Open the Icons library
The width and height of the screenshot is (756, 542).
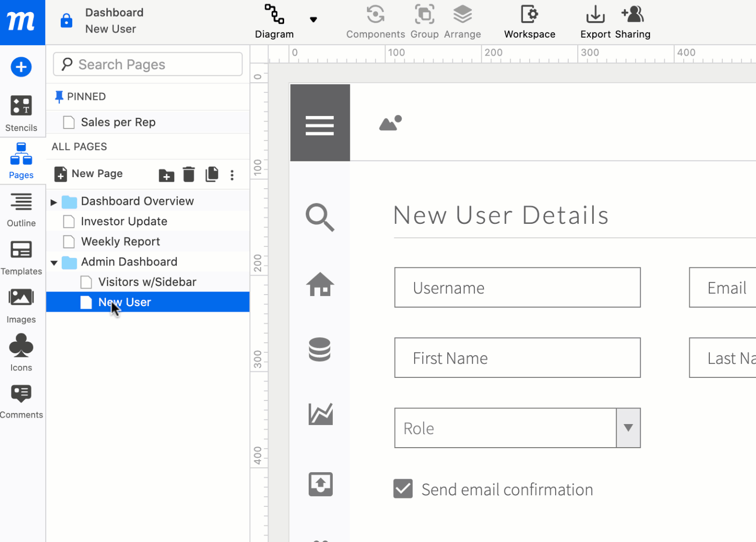(21, 353)
